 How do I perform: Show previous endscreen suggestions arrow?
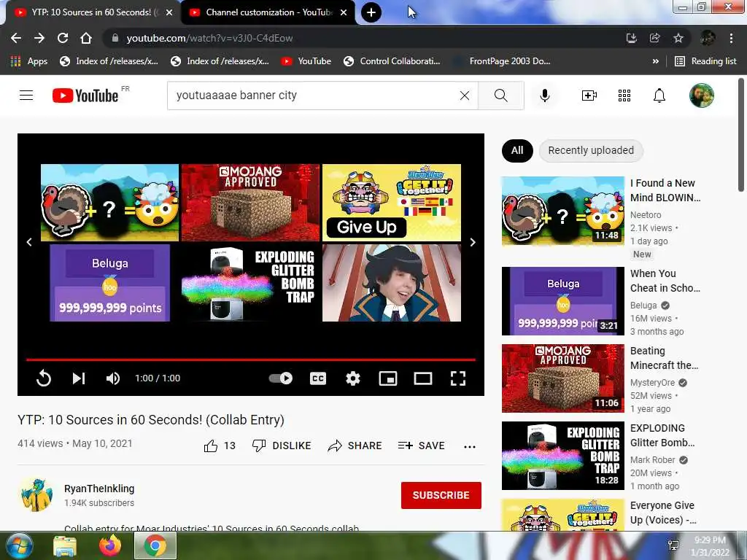click(x=29, y=242)
